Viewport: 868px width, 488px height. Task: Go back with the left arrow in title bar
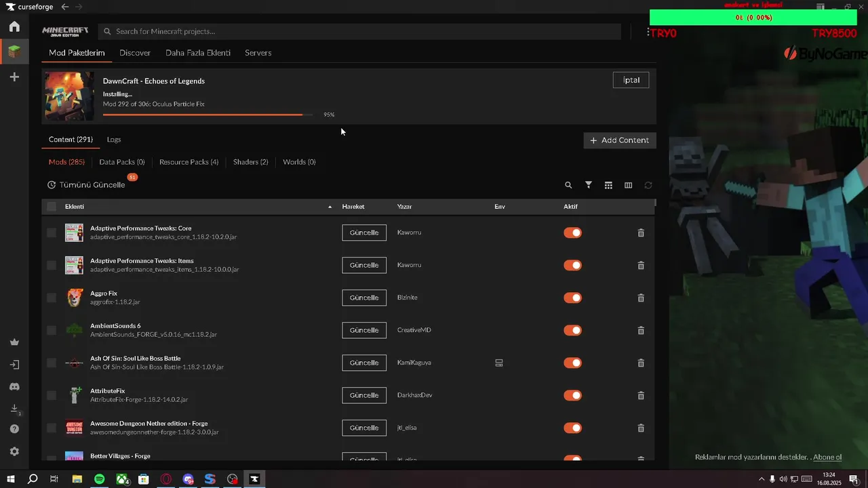point(65,7)
